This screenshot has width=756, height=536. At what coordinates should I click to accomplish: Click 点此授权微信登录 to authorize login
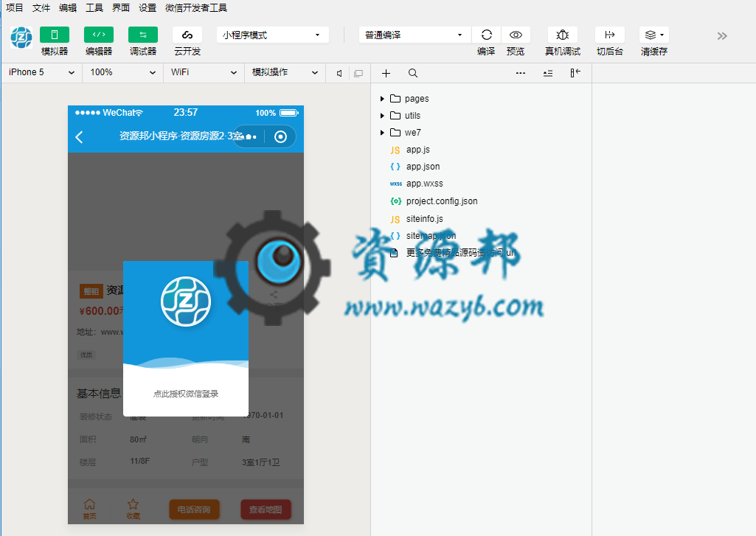point(186,394)
